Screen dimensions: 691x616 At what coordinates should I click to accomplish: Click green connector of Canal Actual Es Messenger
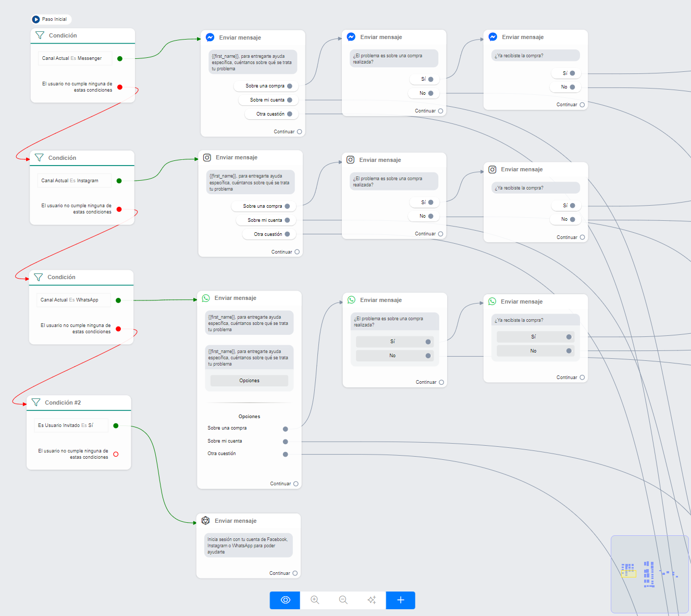(120, 58)
